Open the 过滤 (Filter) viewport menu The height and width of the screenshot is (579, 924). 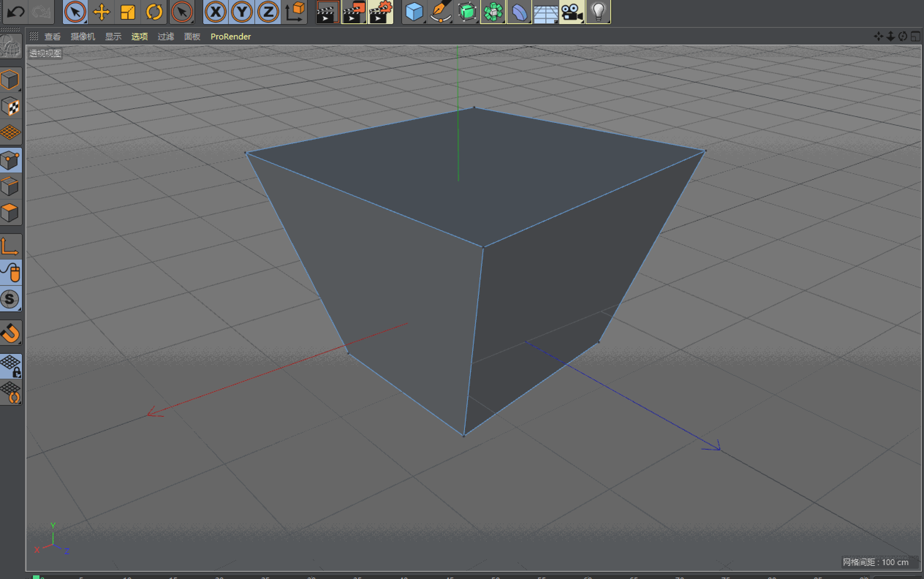click(166, 37)
